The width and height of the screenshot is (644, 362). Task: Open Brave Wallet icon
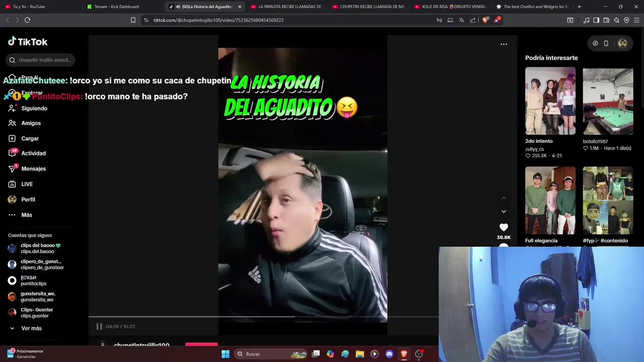[x=606, y=20]
